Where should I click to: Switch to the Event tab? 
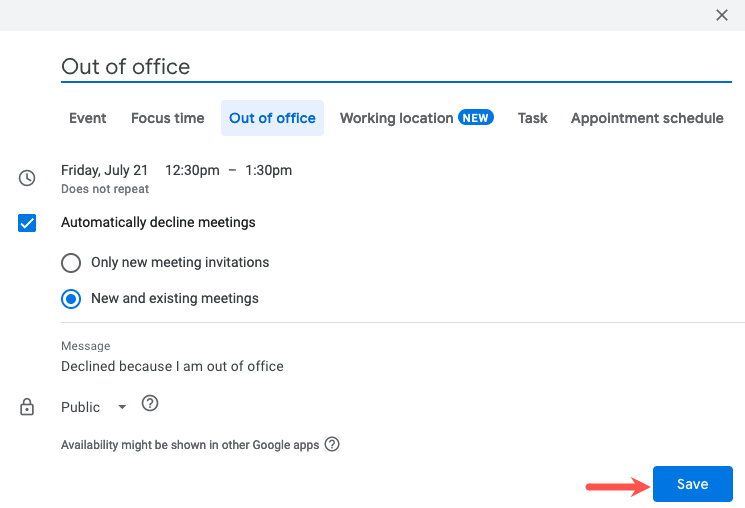[87, 118]
